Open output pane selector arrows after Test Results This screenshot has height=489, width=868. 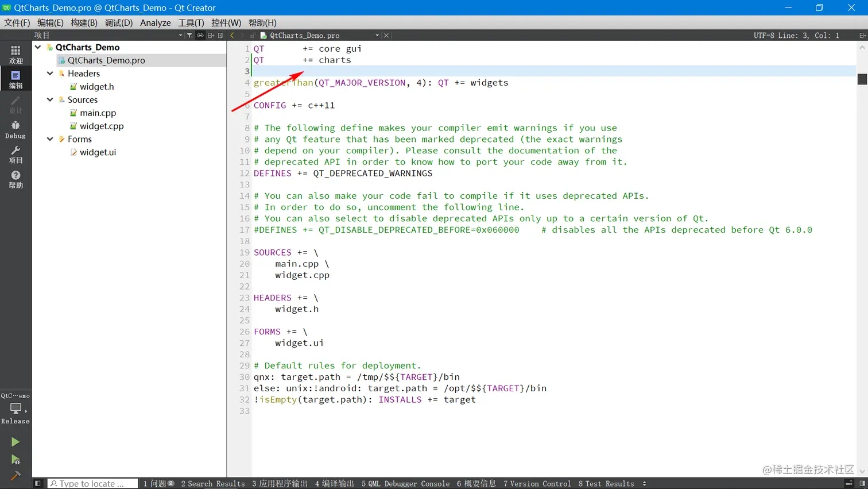[644, 483]
